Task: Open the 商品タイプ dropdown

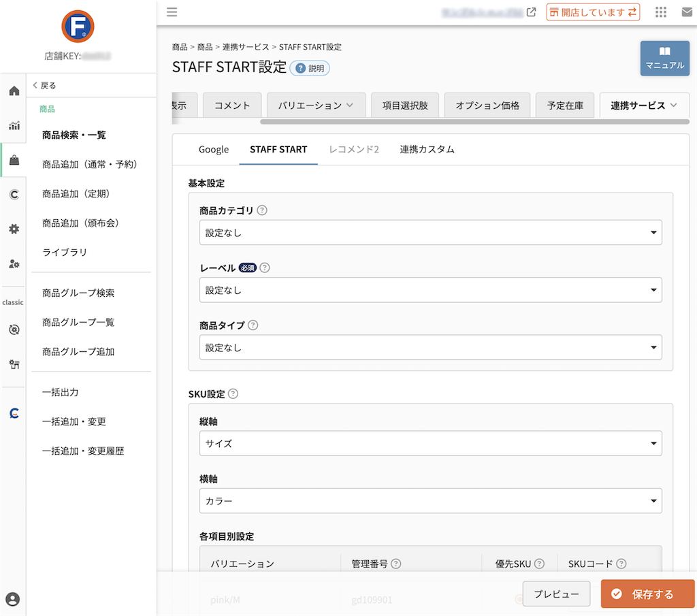Action: tap(430, 347)
